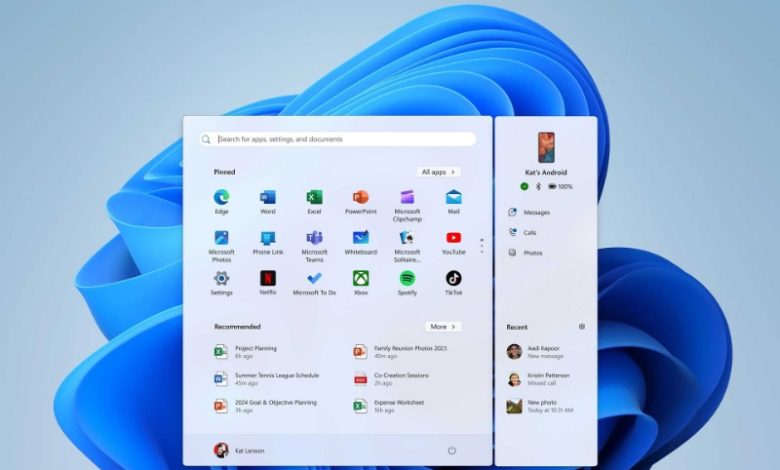Image resolution: width=780 pixels, height=470 pixels.
Task: Open Microsoft Clipchamp
Action: (407, 205)
